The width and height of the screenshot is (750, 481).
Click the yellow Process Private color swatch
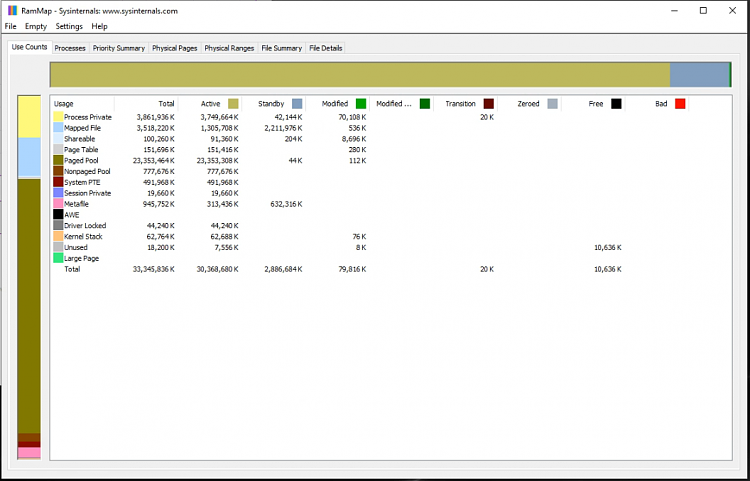(x=58, y=118)
